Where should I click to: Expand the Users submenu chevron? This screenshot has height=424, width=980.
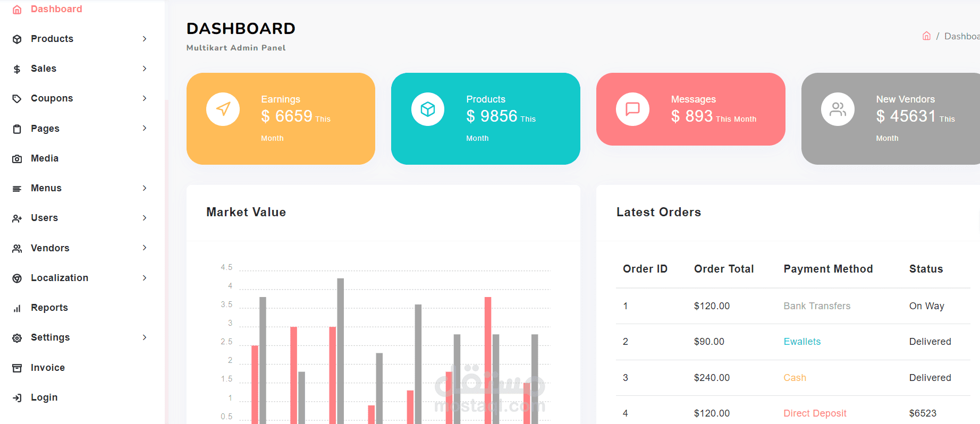point(145,218)
